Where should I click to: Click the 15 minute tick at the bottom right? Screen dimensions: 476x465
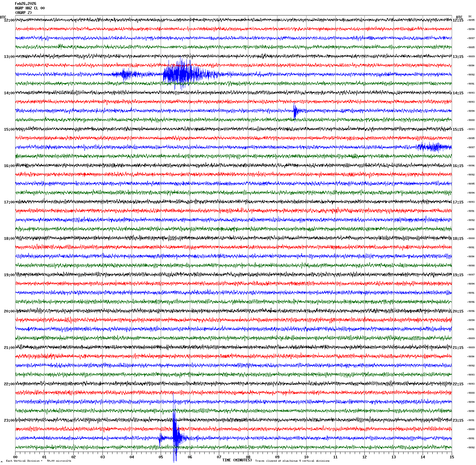tap(451, 457)
